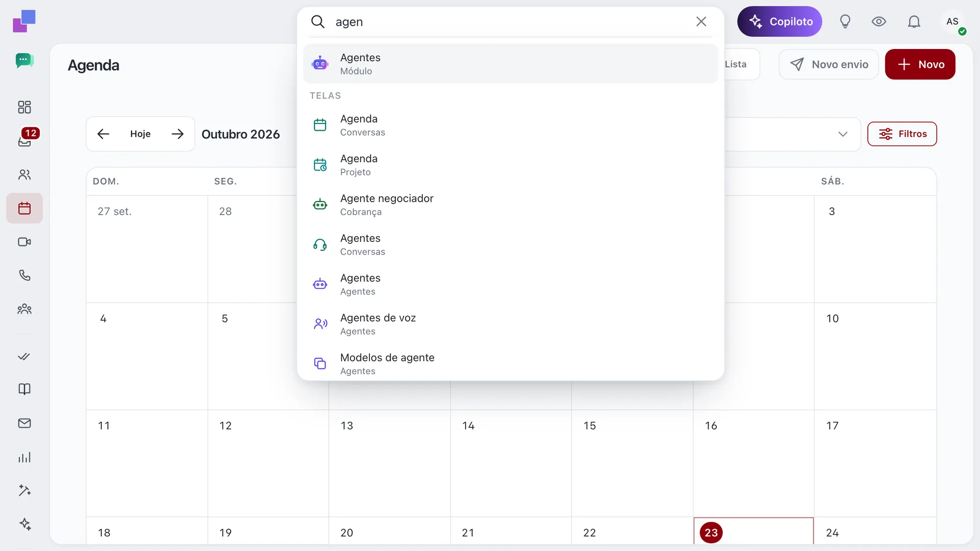Viewport: 980px width, 551px height.
Task: Go to next month arrow
Action: [x=177, y=134]
